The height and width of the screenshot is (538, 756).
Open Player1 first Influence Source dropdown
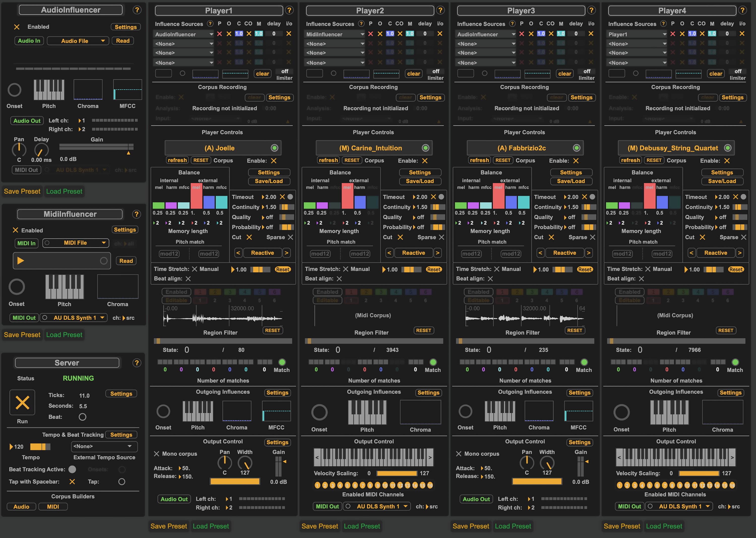tap(183, 34)
